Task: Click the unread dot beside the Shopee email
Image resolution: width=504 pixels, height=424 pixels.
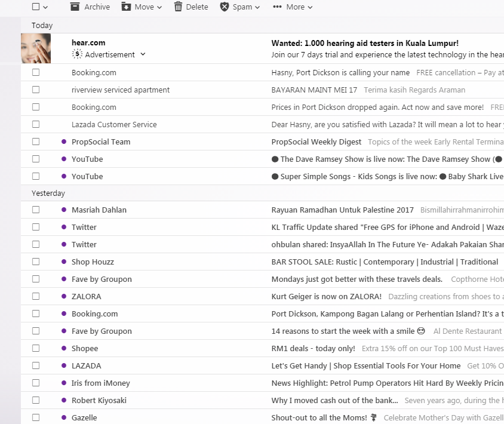Action: 64,348
